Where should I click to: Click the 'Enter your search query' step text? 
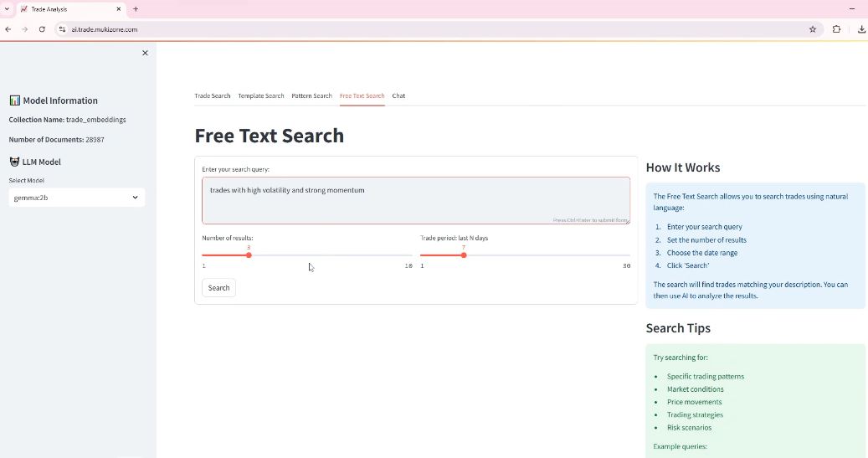tap(705, 227)
